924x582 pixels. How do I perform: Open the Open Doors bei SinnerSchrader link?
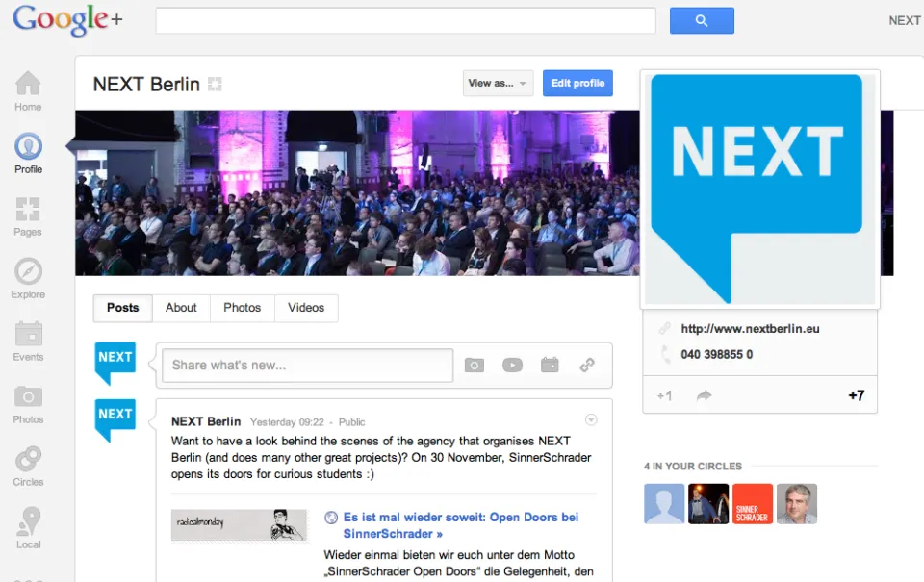[x=460, y=525]
